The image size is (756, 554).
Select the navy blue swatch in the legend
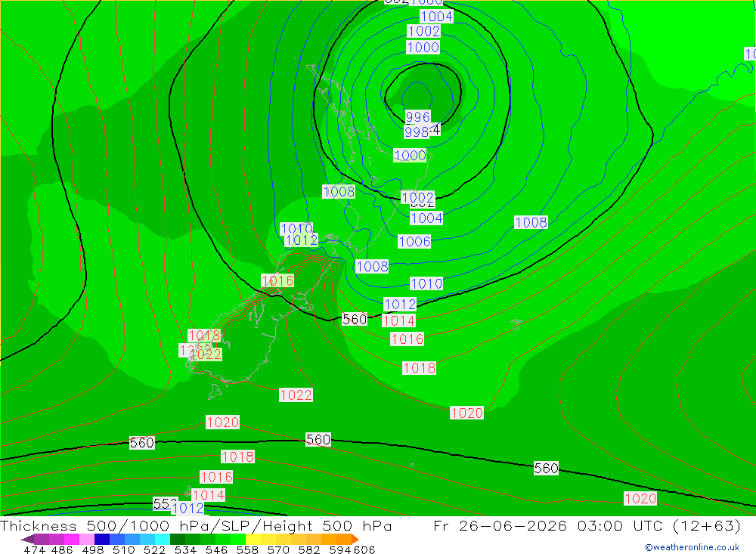click(102, 539)
